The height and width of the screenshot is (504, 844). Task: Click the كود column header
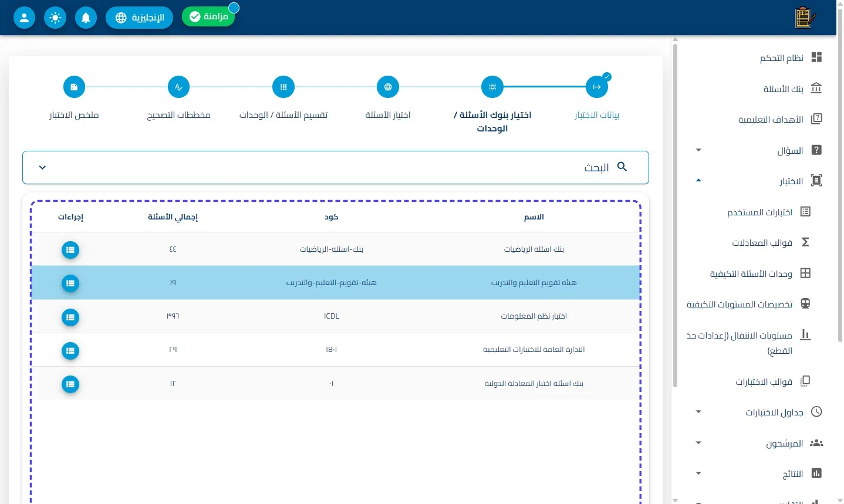(332, 217)
